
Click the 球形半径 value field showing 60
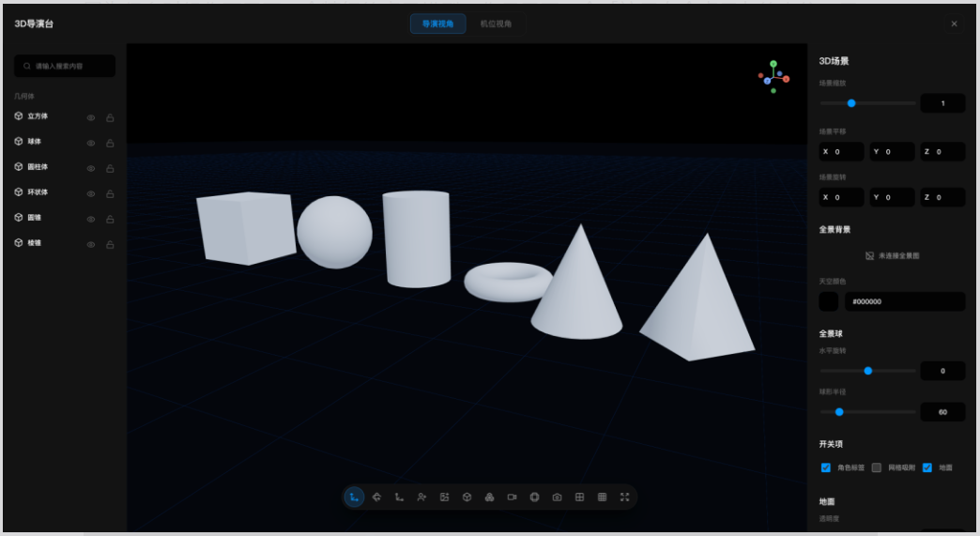[942, 412]
